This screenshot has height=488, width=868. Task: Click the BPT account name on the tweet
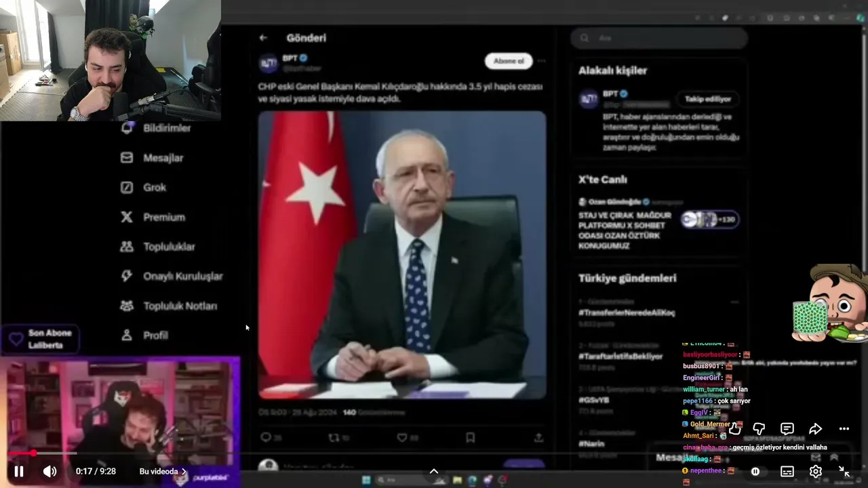coord(290,58)
